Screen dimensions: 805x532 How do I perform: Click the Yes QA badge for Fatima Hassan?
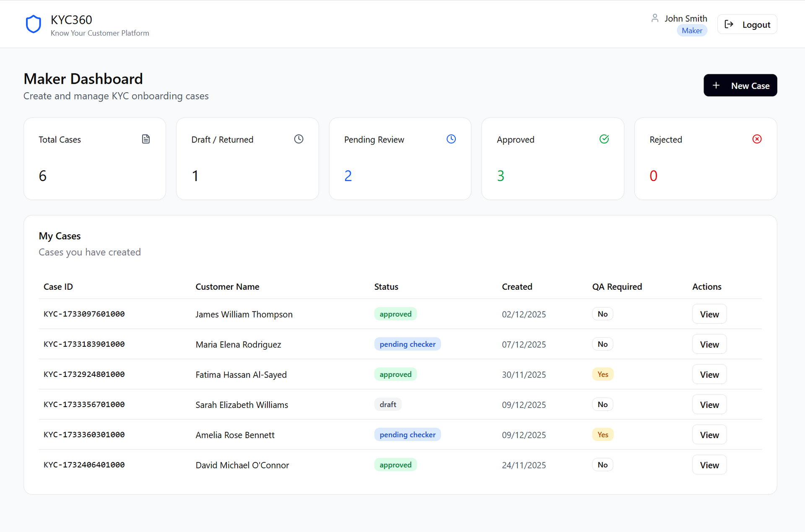coord(602,374)
